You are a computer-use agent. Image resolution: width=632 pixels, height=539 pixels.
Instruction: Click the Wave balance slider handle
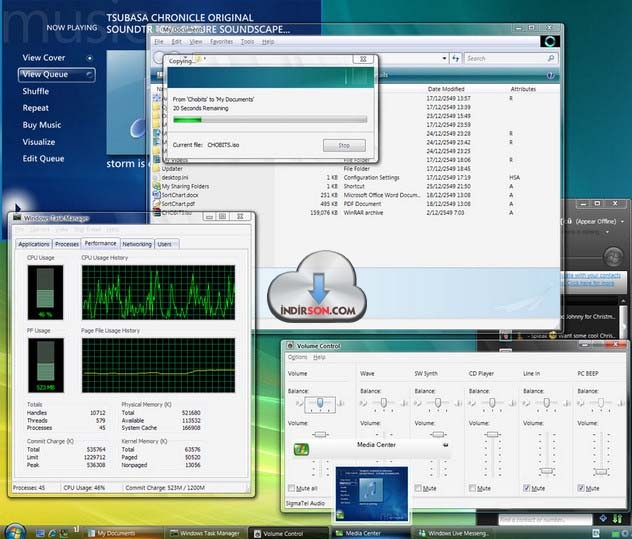tap(384, 402)
